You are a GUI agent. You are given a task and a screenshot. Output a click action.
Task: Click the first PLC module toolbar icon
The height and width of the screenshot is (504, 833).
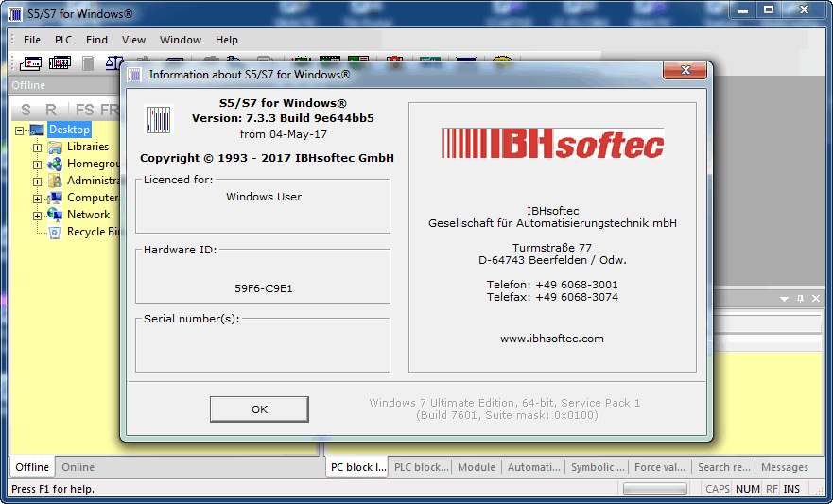click(x=31, y=63)
